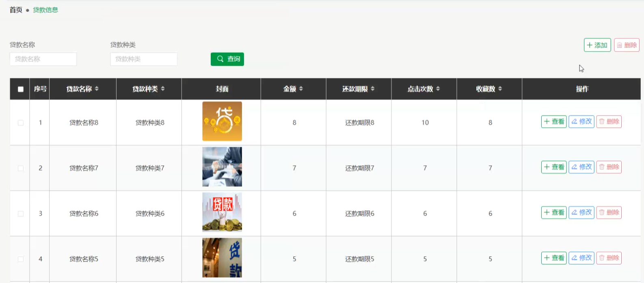
Task: Click the green 添加 button
Action: (x=597, y=45)
